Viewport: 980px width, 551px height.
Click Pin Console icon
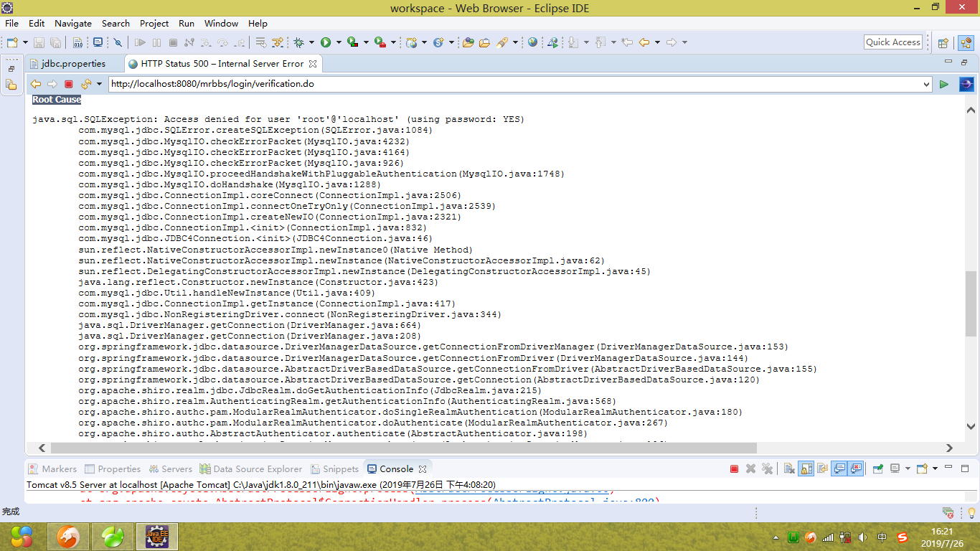877,468
